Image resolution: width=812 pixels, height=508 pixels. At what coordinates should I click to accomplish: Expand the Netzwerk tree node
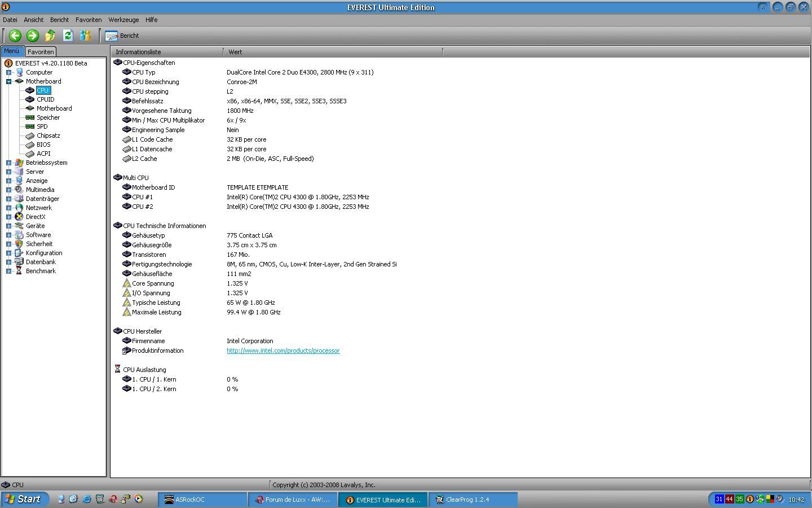8,208
